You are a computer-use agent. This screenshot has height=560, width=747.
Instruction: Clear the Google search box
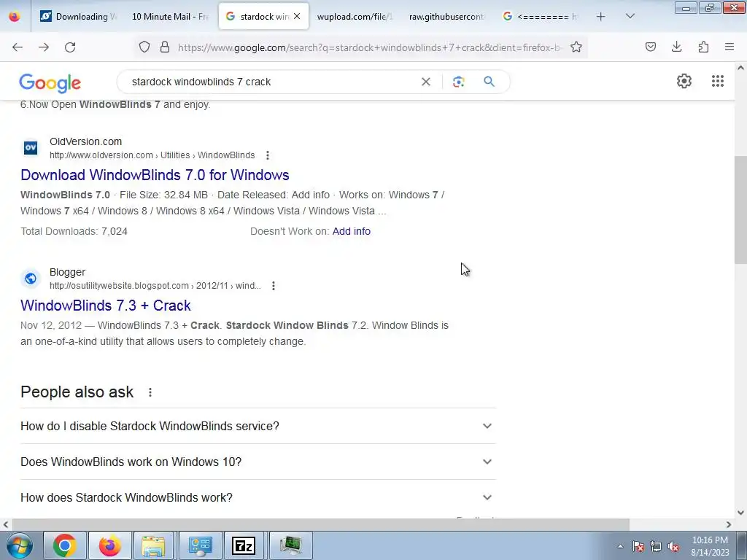[426, 82]
